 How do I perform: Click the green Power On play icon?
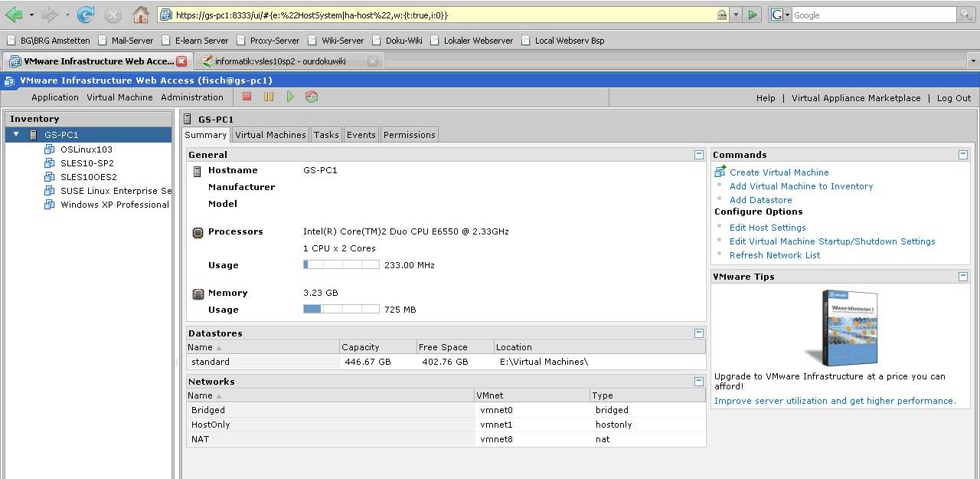pyautogui.click(x=290, y=97)
